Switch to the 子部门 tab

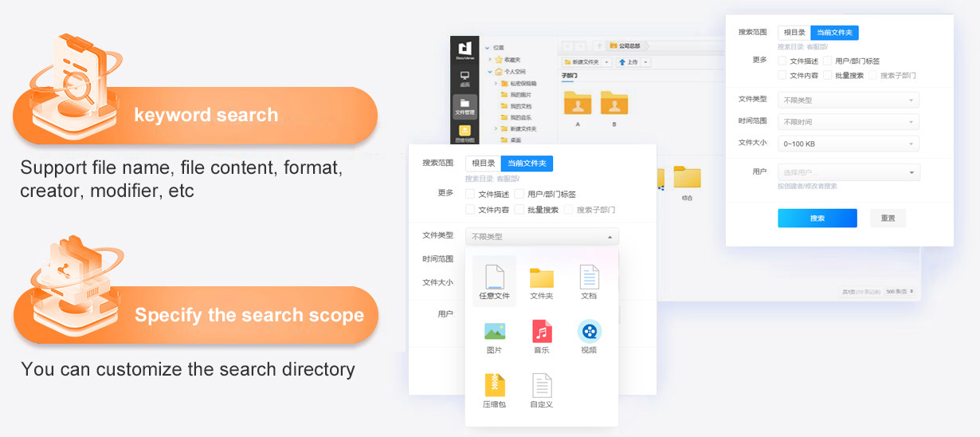(569, 76)
